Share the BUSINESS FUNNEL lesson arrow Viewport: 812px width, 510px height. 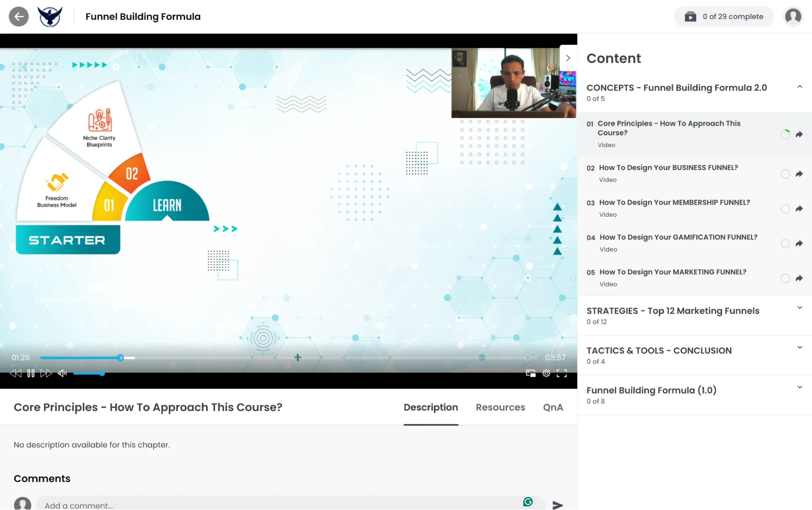coord(799,174)
